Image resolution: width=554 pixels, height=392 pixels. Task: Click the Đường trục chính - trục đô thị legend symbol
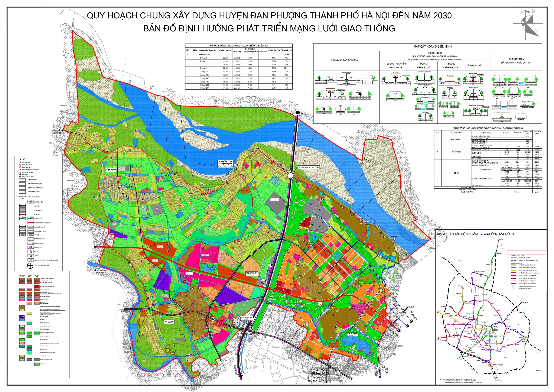(x=31, y=223)
